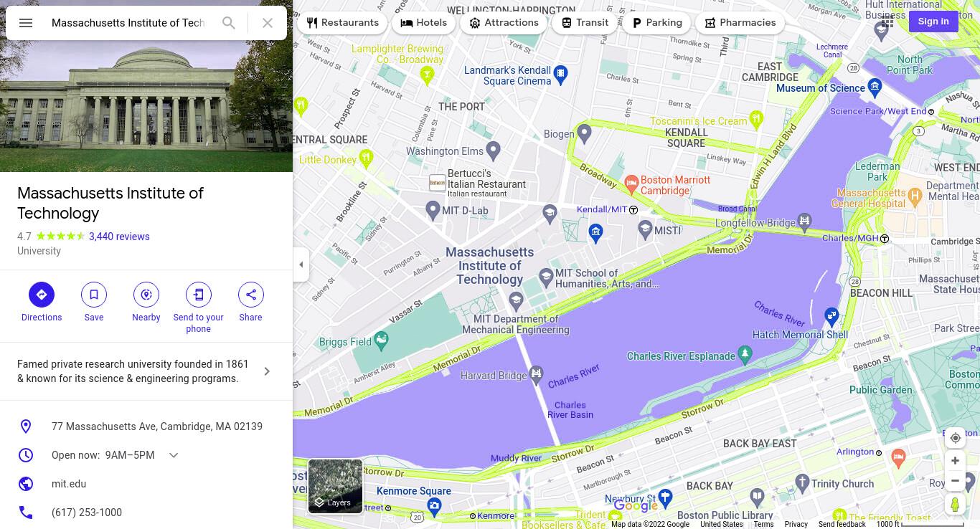
Task: Click Bertucci's Italian Restaurant marker
Action: tap(438, 183)
